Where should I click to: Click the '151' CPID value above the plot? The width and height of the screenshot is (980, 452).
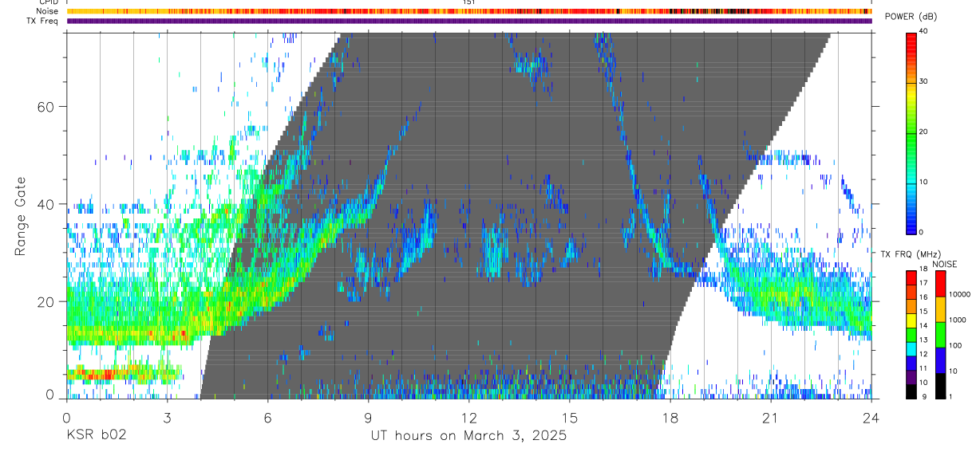(x=469, y=2)
